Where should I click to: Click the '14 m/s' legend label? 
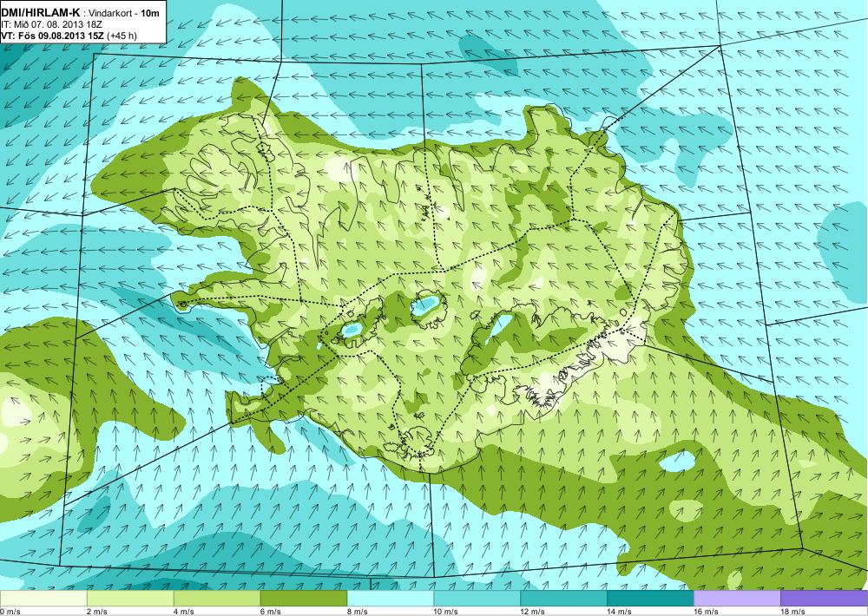(619, 612)
